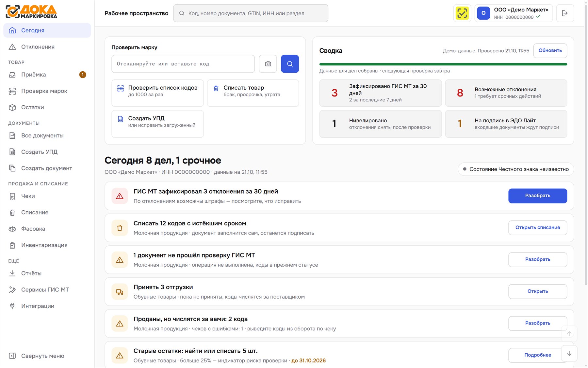This screenshot has height=368, width=588.
Task: Click the blue magnifier search button
Action: pyautogui.click(x=290, y=64)
